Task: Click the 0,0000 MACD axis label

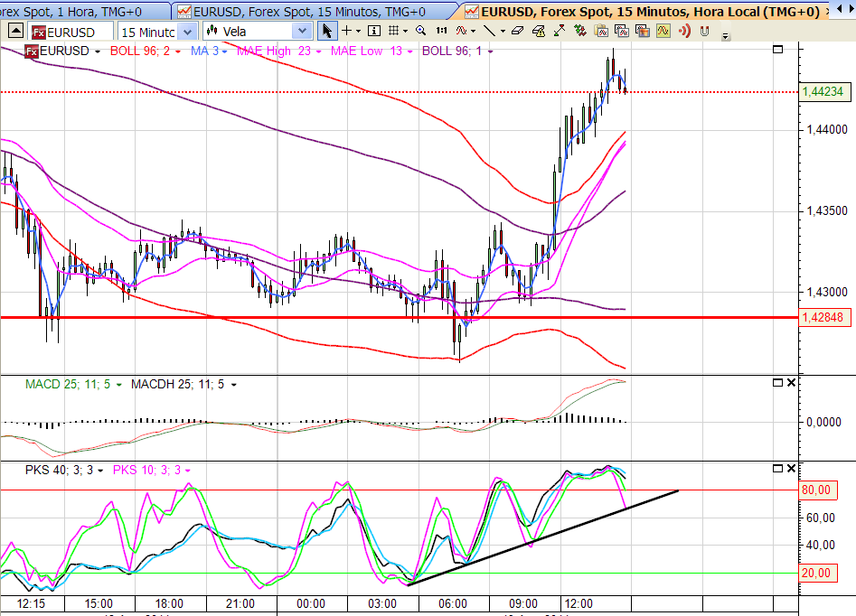Action: (x=823, y=423)
